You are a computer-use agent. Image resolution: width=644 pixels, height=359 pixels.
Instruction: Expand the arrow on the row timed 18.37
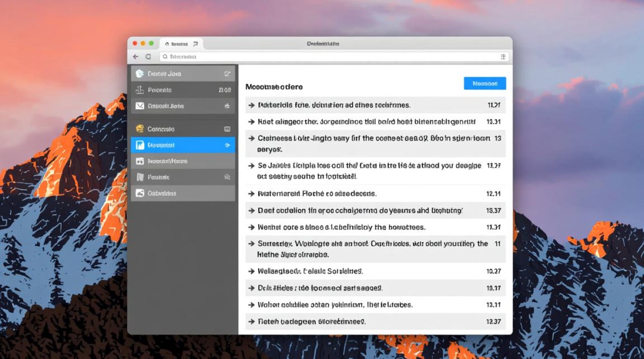point(251,211)
